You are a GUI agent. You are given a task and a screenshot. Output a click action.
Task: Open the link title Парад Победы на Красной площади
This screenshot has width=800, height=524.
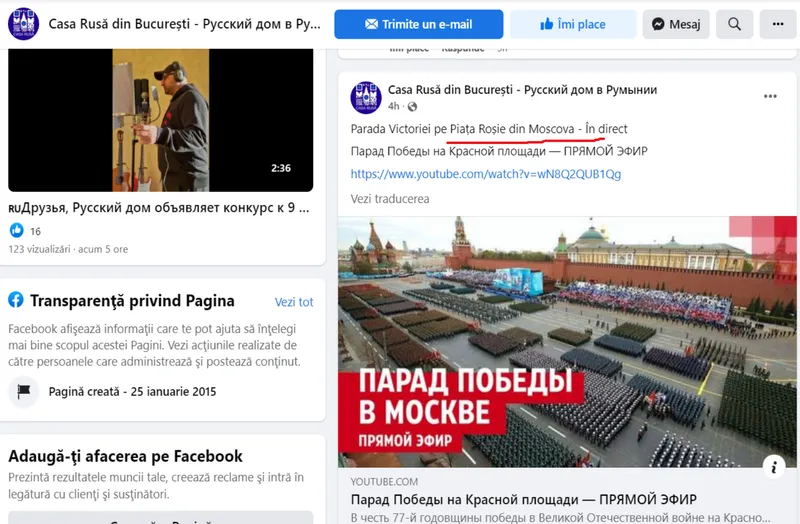point(523,499)
